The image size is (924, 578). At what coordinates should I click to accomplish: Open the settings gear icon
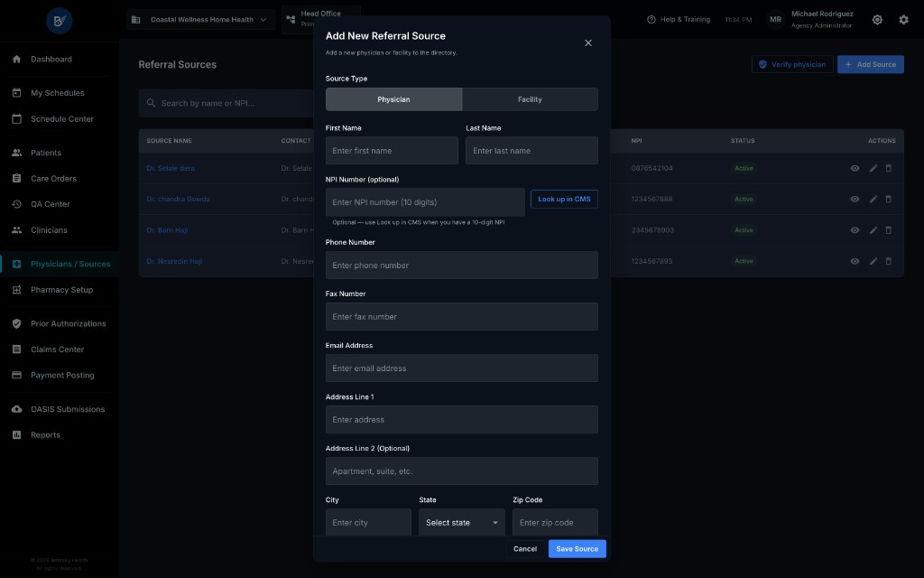click(x=903, y=20)
